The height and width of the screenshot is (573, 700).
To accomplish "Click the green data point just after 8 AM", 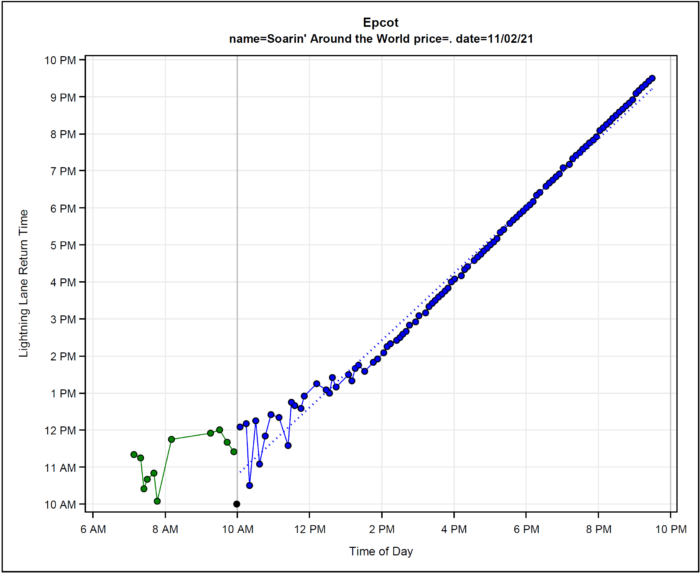I will [x=172, y=439].
